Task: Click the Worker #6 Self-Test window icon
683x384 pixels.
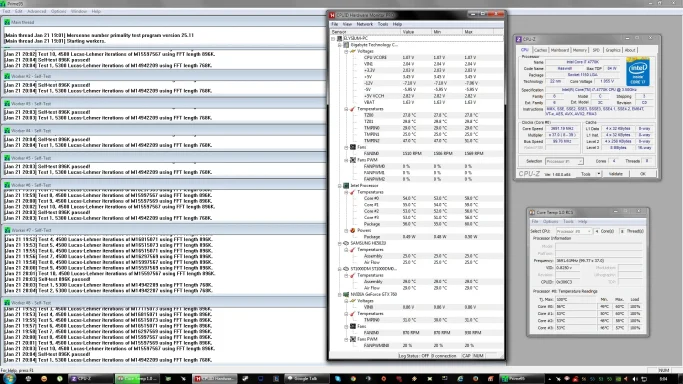Action: tap(7, 185)
